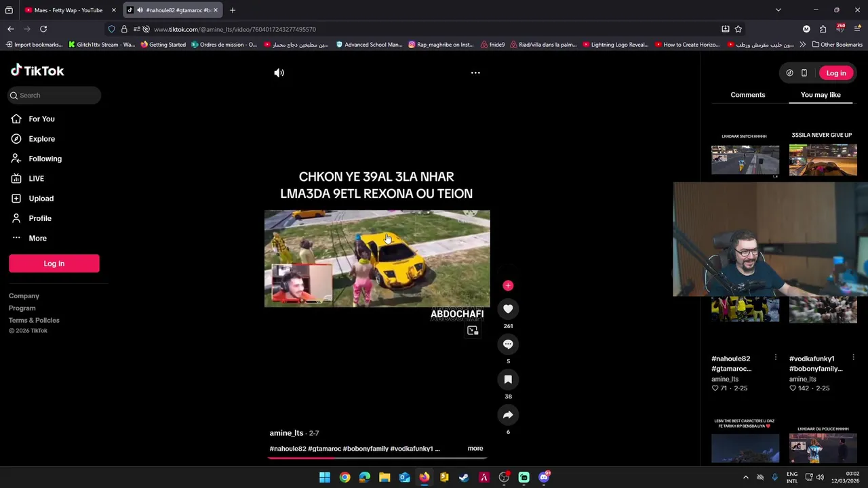This screenshot has height=488, width=868.
Task: Click the picture-in-picture mini player icon
Action: click(473, 330)
